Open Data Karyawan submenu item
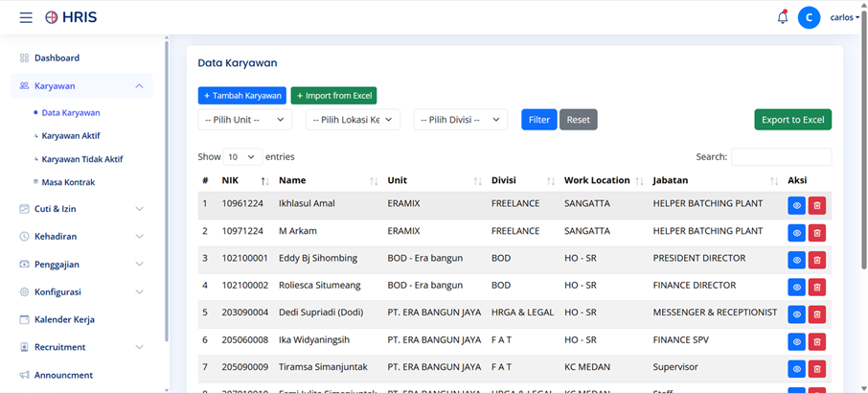This screenshot has width=868, height=394. click(x=71, y=112)
